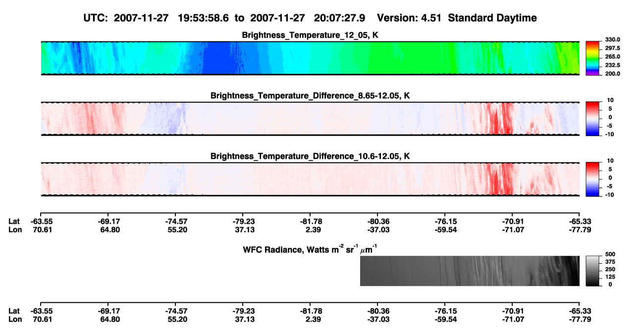The height and width of the screenshot is (330, 644).
Task: Click "Lat" label on axis beneath WFC image
Action: 14,311
